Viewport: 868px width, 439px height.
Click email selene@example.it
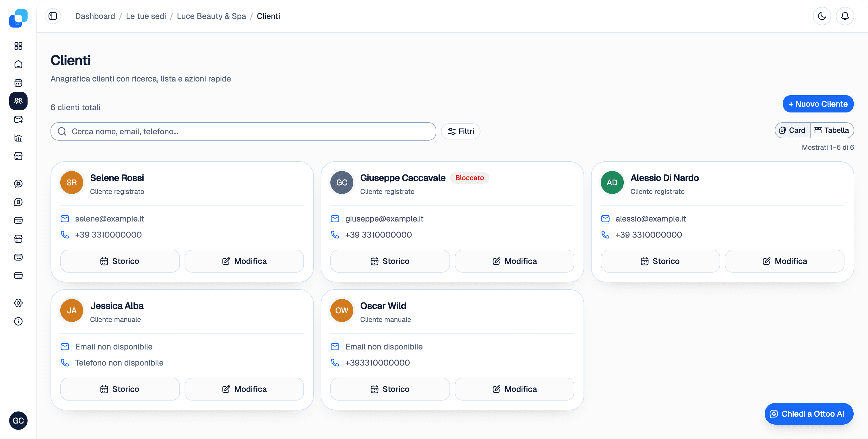coord(110,219)
